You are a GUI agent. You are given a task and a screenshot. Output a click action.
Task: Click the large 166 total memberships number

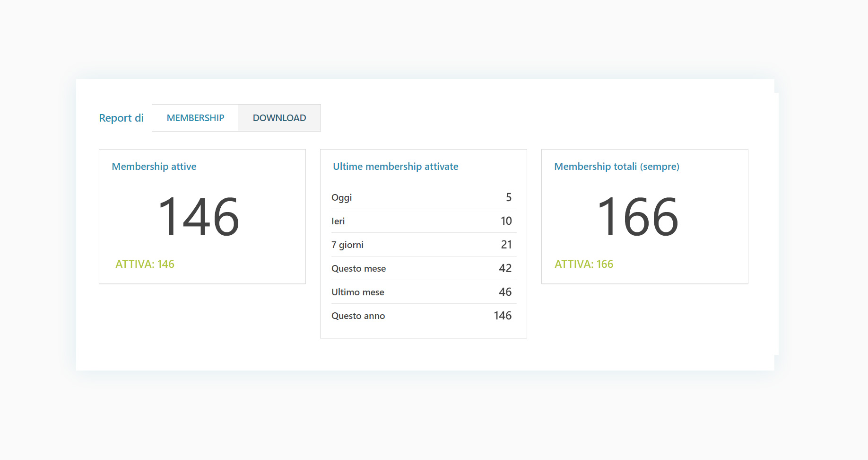point(638,217)
